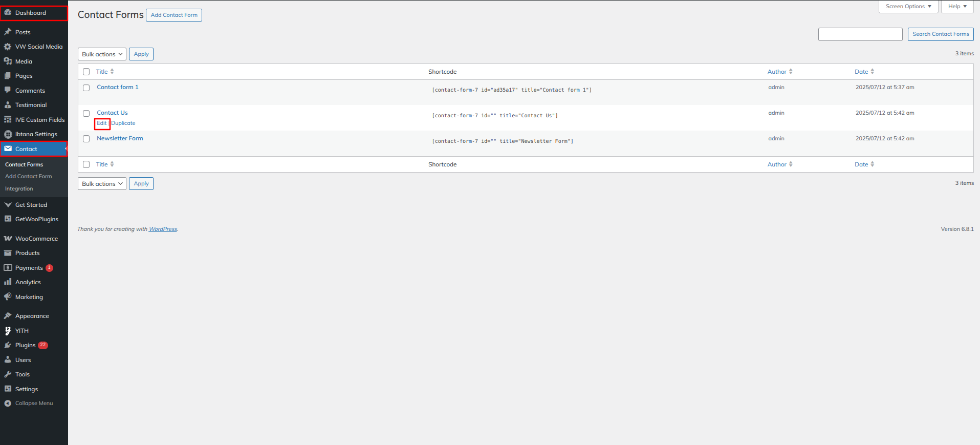Click Edit link under Contact Us

pos(102,123)
